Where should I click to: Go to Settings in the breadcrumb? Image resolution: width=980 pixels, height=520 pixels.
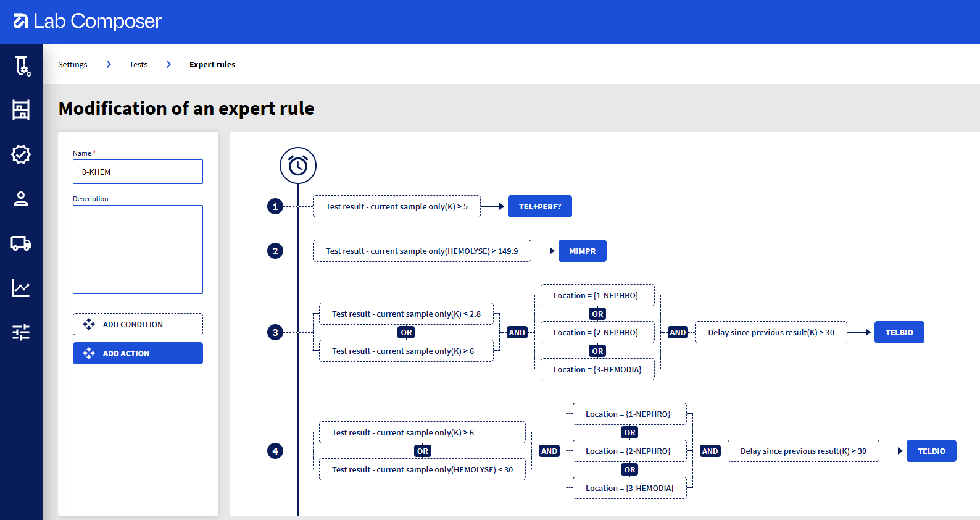pos(73,65)
